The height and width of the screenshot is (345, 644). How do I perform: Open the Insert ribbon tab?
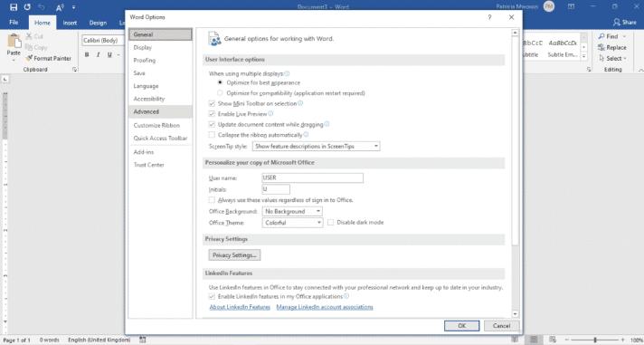click(70, 23)
